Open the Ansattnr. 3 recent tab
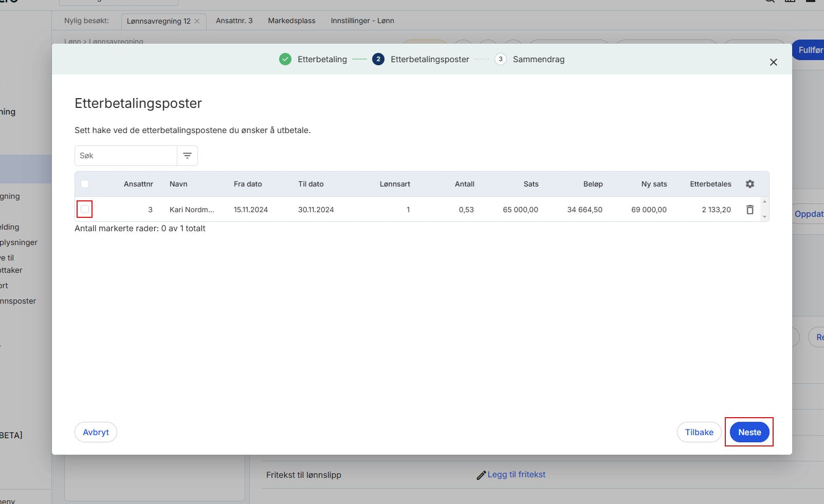Screen dimensions: 824x504 [x=234, y=21]
